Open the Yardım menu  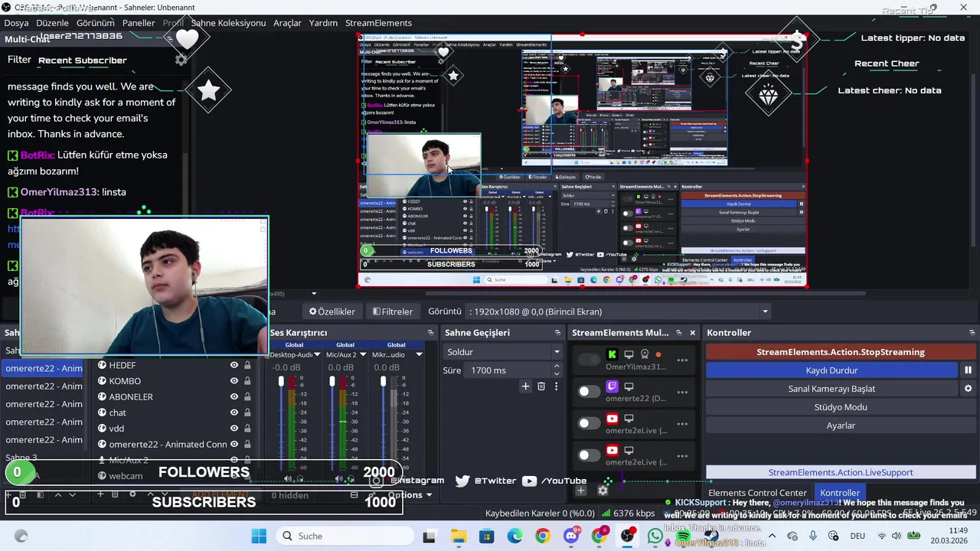(323, 23)
